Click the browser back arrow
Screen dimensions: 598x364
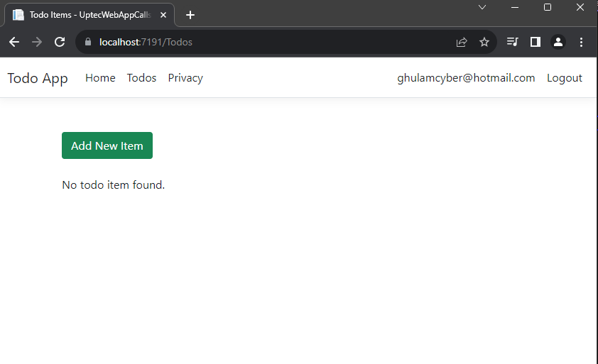14,42
